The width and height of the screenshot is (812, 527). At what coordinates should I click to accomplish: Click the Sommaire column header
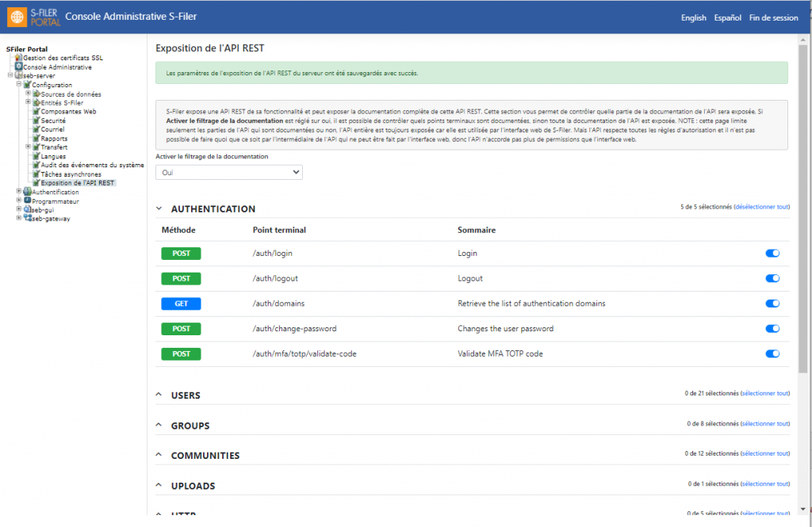tap(477, 230)
